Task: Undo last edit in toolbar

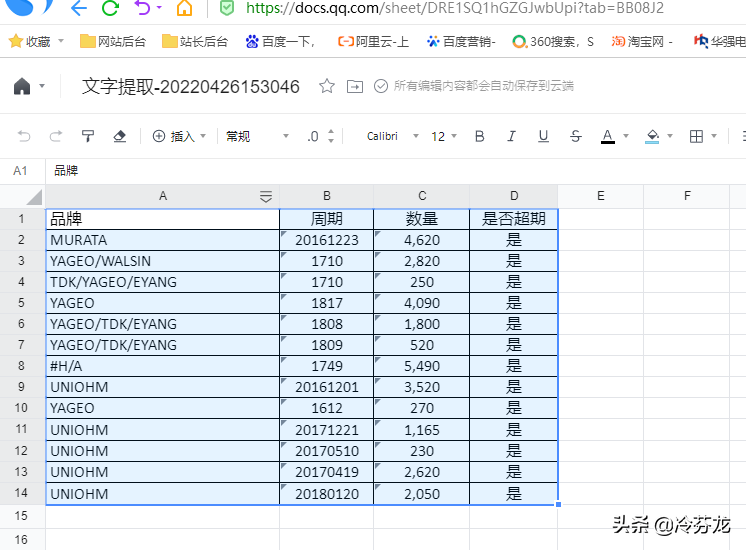Action: coord(24,137)
